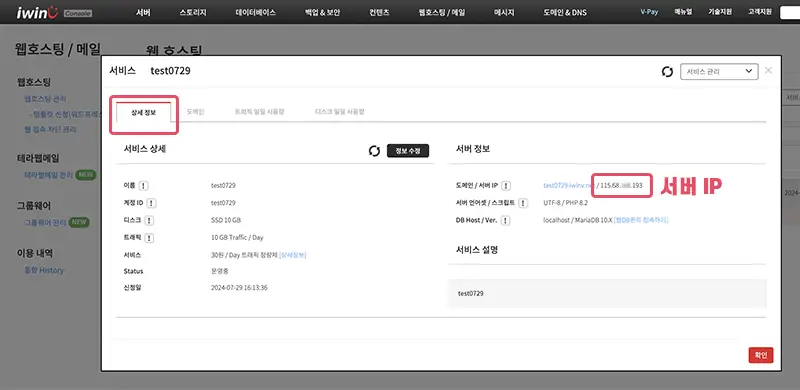Click refresh icon beside 정보 수정 button
This screenshot has height=390, width=800.
(x=374, y=151)
